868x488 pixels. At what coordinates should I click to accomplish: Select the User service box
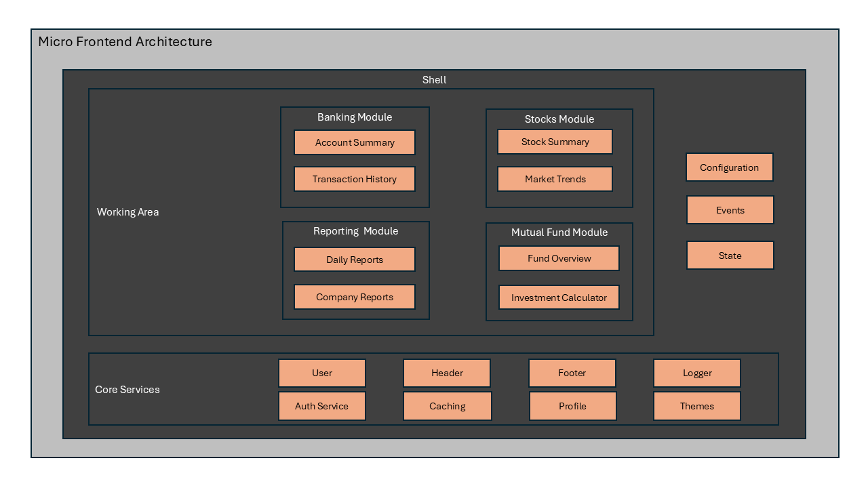coord(322,373)
